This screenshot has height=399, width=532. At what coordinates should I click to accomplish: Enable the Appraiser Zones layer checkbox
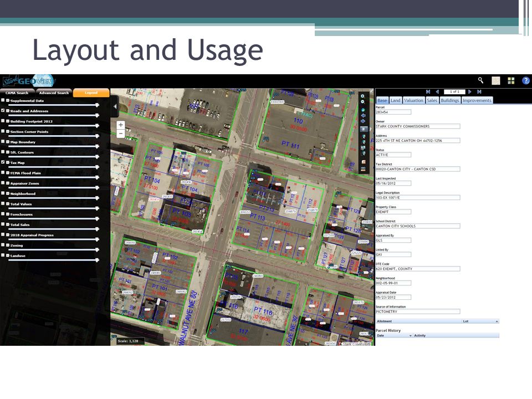click(x=3, y=183)
